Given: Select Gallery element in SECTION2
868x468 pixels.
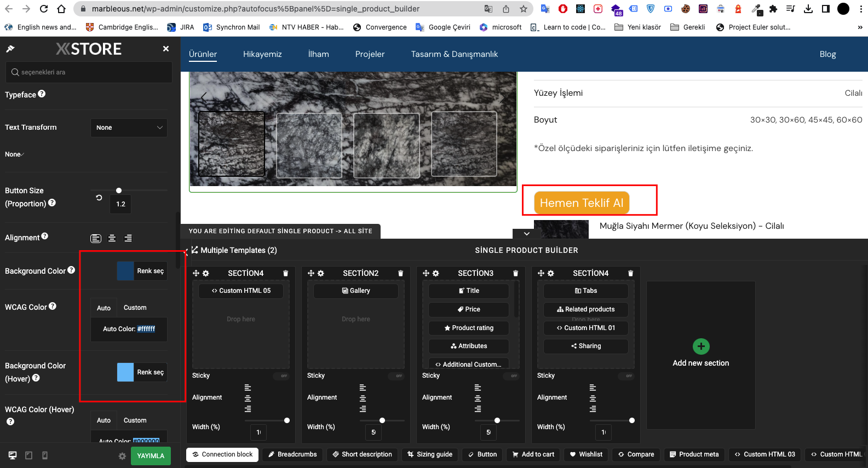Looking at the screenshot, I should 356,291.
